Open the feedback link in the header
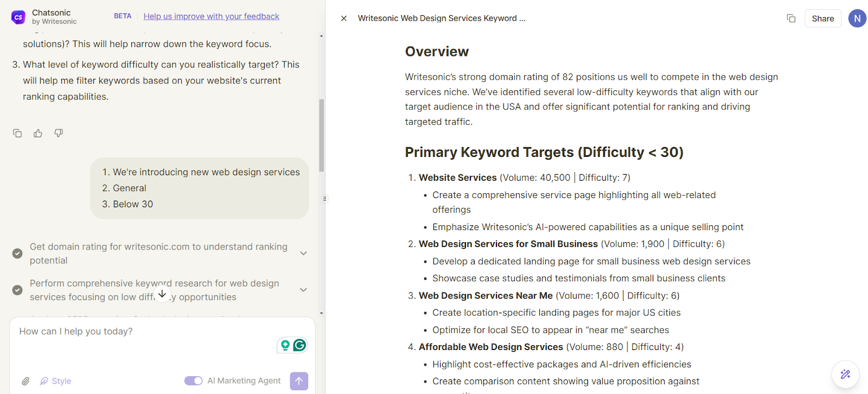Image resolution: width=868 pixels, height=394 pixels. 212,16
